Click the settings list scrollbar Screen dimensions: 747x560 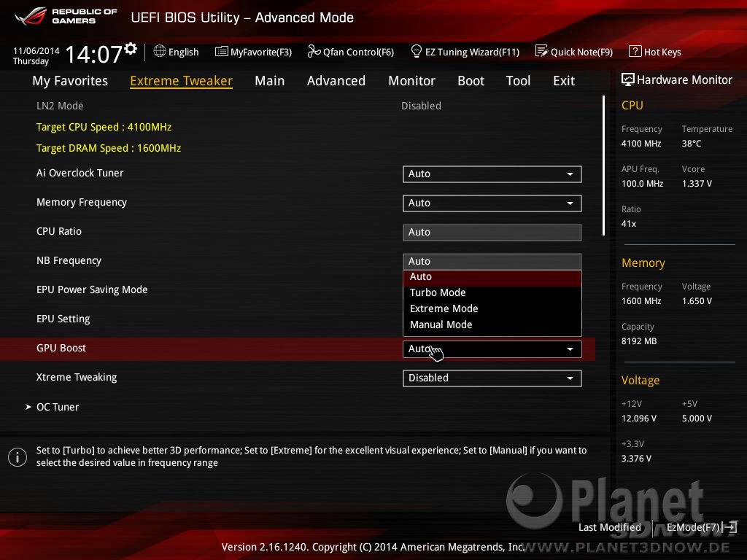tap(603, 166)
